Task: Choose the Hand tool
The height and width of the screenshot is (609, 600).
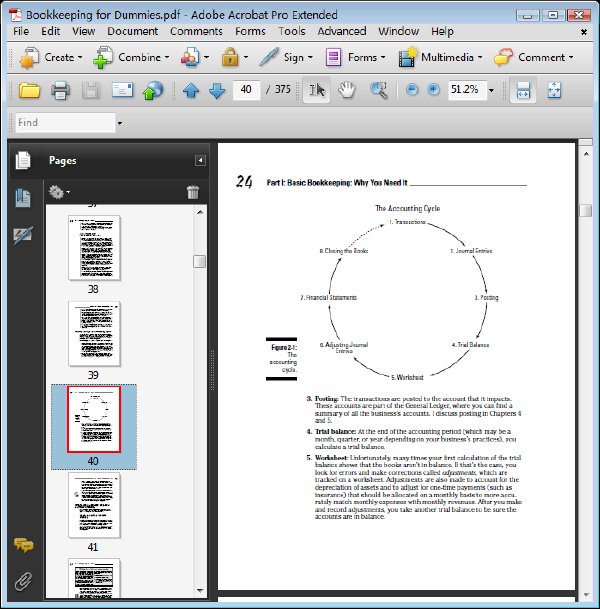Action: tap(346, 90)
